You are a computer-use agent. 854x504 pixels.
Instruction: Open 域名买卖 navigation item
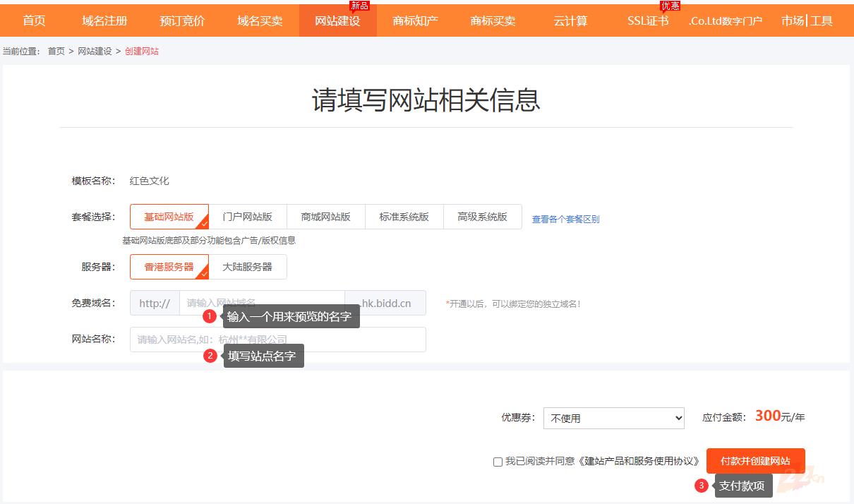tap(260, 20)
